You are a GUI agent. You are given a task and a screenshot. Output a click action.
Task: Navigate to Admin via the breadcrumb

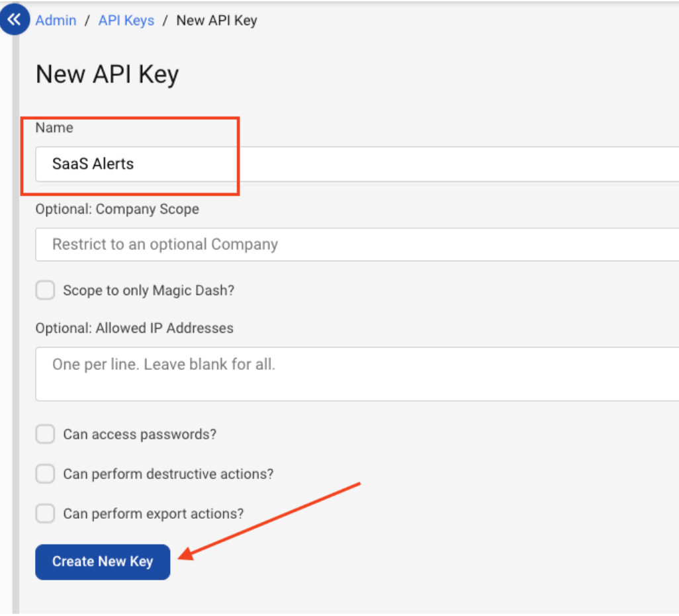[56, 21]
